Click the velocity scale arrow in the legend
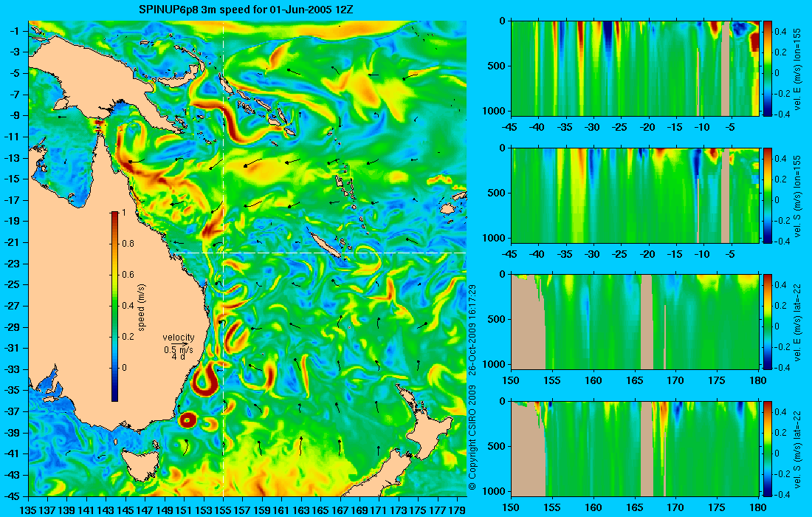The height and width of the screenshot is (517, 812). 179,344
